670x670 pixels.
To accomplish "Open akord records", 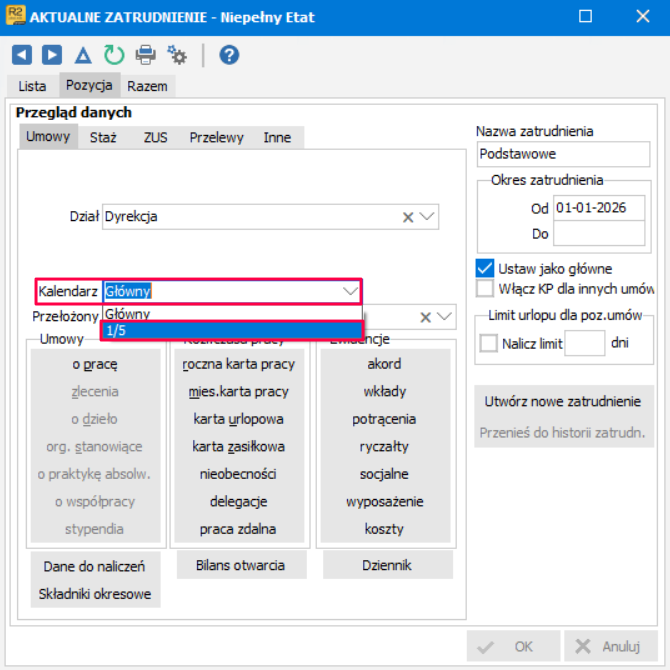I will click(385, 364).
